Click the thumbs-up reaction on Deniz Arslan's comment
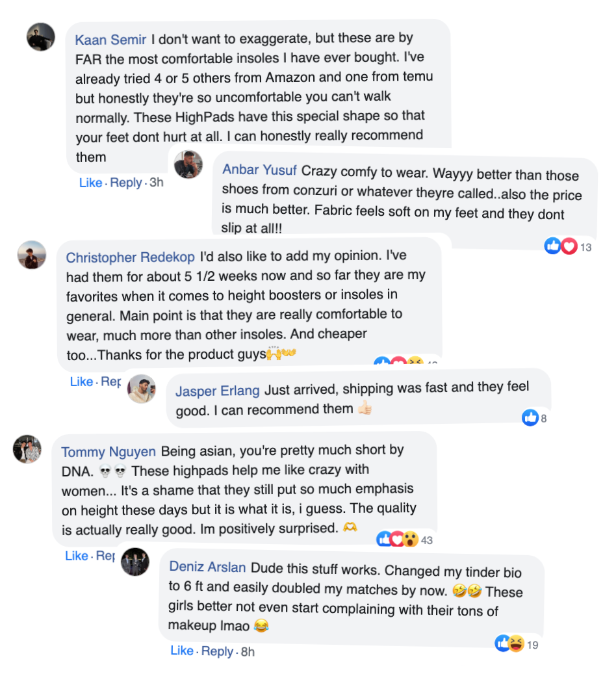 (503, 644)
